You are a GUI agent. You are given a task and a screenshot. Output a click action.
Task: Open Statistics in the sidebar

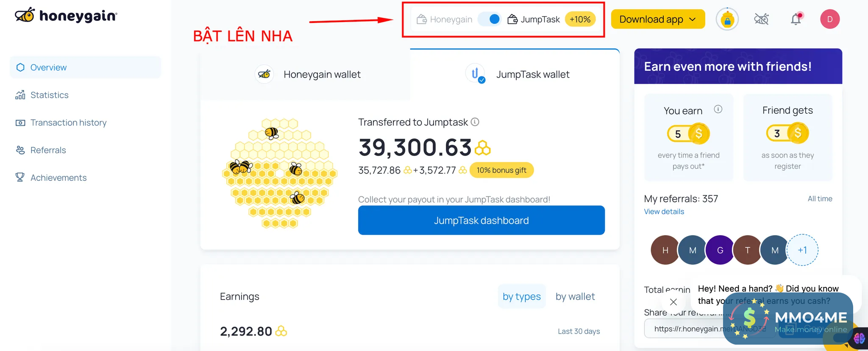(49, 95)
